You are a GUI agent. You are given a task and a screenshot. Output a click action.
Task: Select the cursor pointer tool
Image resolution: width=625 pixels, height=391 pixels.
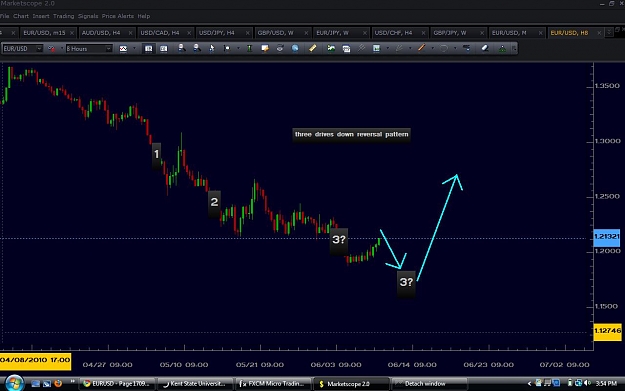(212, 48)
